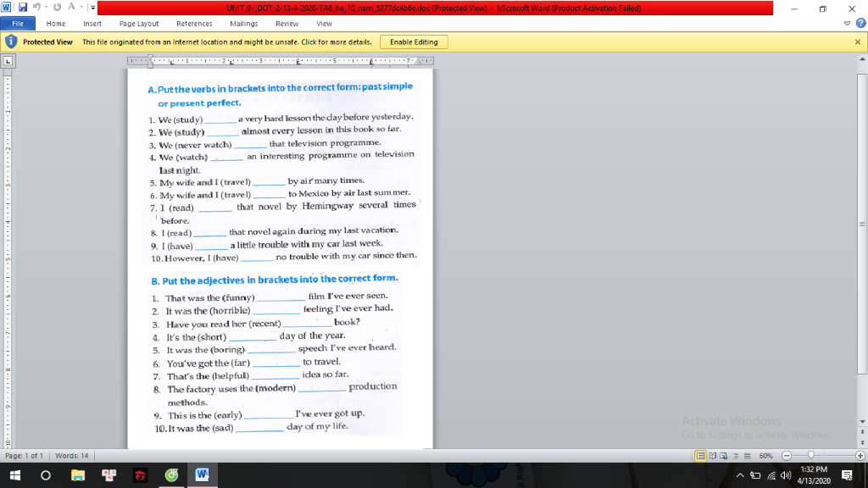Click the vertical scrollbar thumb
Screen dimensions: 868x488
(x=862, y=224)
